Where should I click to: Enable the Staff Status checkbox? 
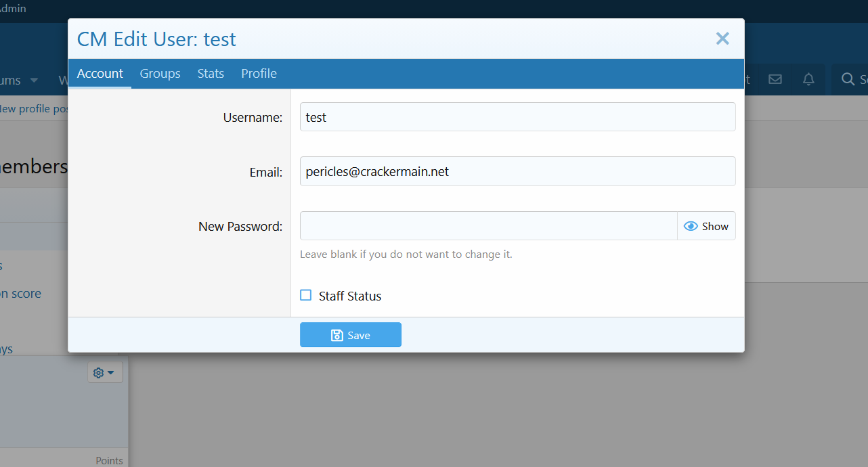click(x=306, y=295)
